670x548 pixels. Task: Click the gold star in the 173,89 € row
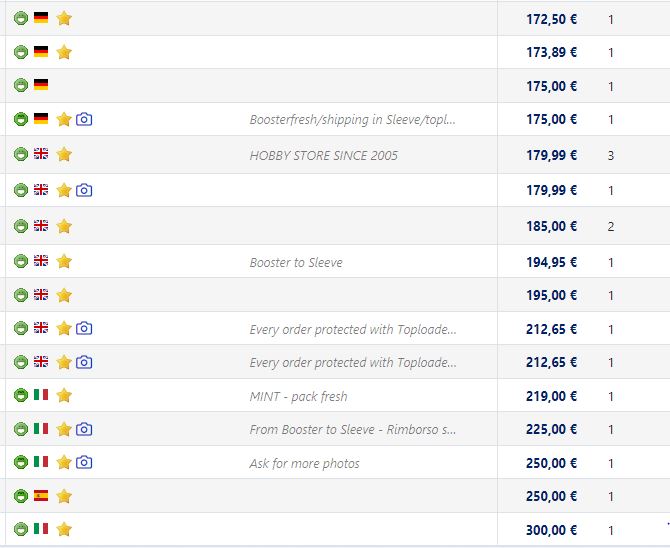[64, 52]
